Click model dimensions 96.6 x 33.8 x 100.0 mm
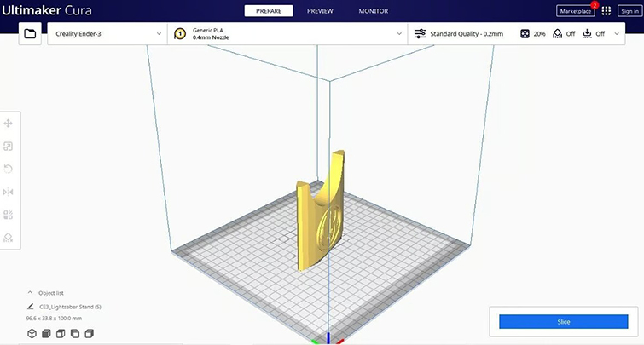 click(x=54, y=318)
